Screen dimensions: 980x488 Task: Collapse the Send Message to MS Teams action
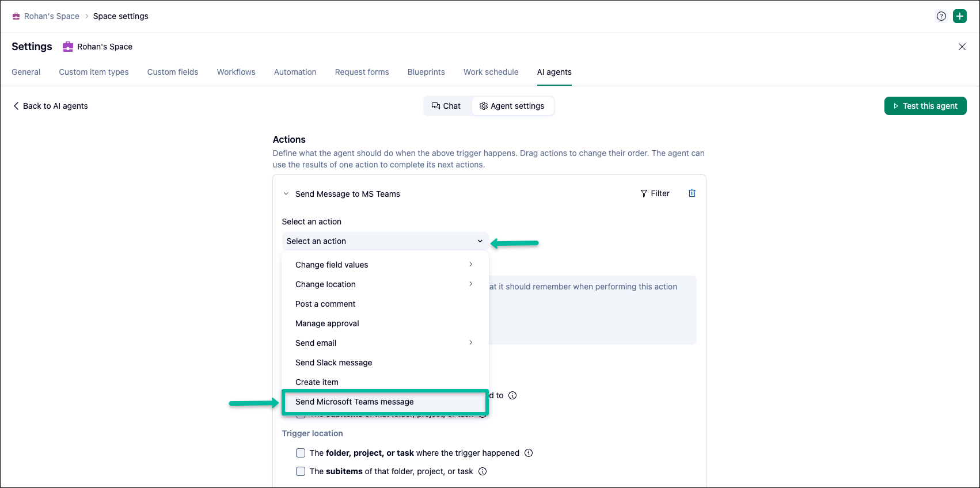click(x=286, y=194)
